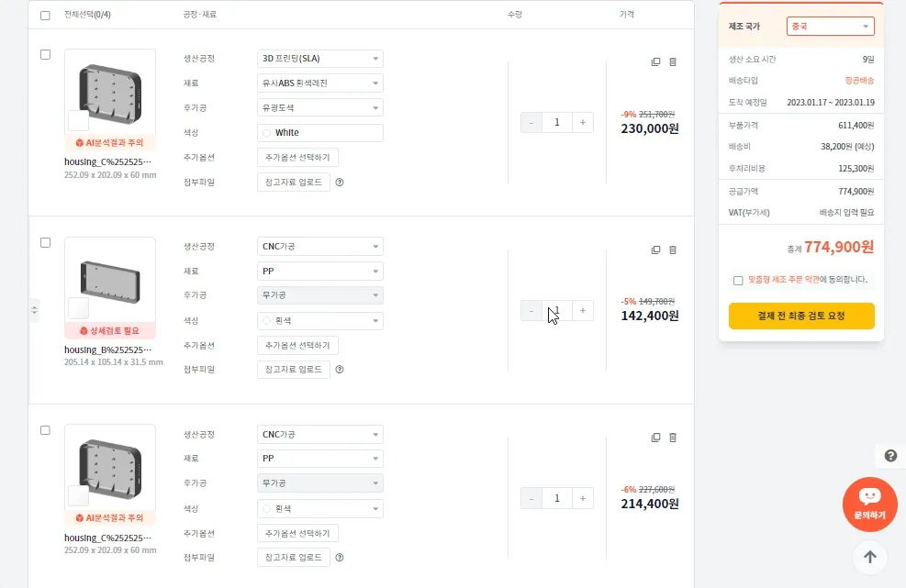
Task: Increase quantity of 214,400원 item
Action: pyautogui.click(x=582, y=498)
